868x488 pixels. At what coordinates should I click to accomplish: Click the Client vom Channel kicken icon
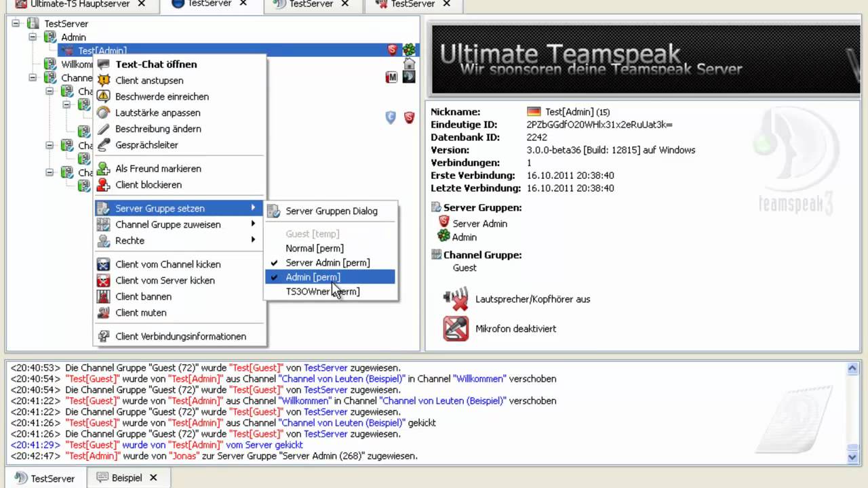pyautogui.click(x=104, y=264)
